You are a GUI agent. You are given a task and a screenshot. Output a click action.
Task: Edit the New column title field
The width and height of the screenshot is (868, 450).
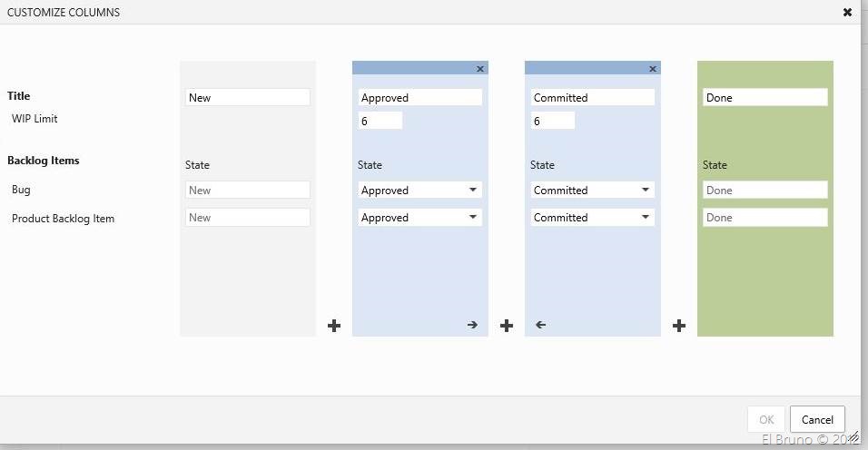pyautogui.click(x=248, y=97)
